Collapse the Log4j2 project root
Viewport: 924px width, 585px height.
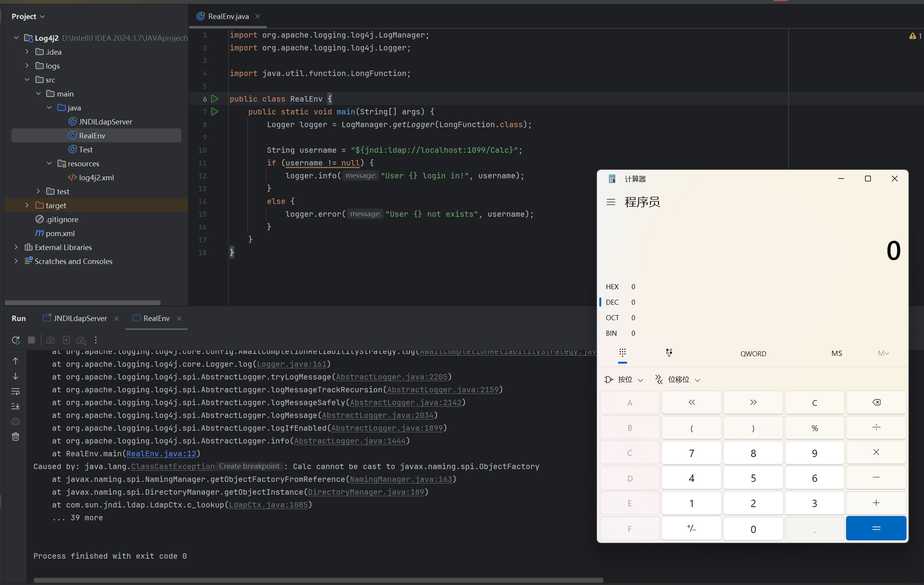pos(16,38)
